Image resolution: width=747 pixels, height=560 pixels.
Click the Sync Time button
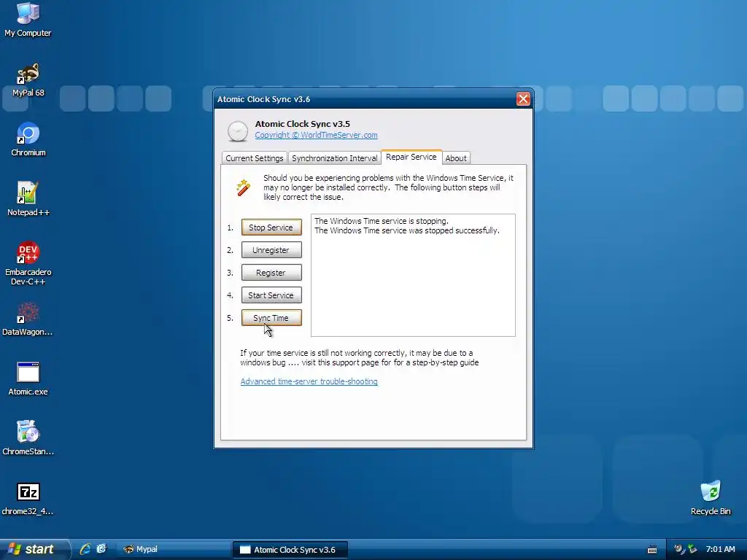(x=271, y=318)
